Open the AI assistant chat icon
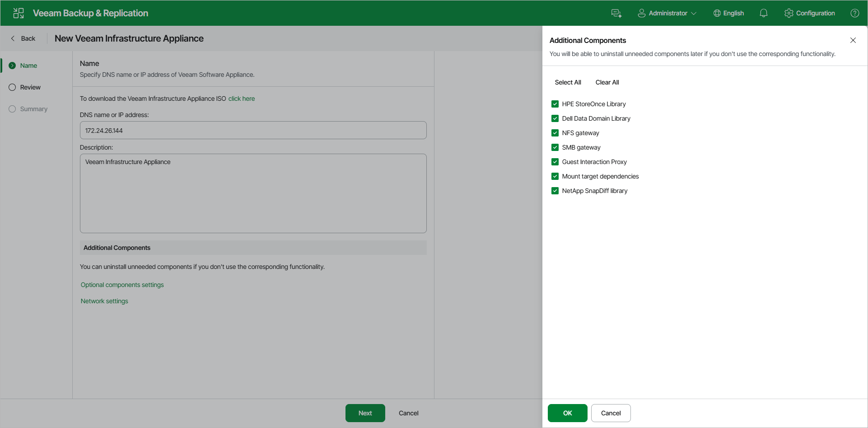868x428 pixels. [616, 13]
